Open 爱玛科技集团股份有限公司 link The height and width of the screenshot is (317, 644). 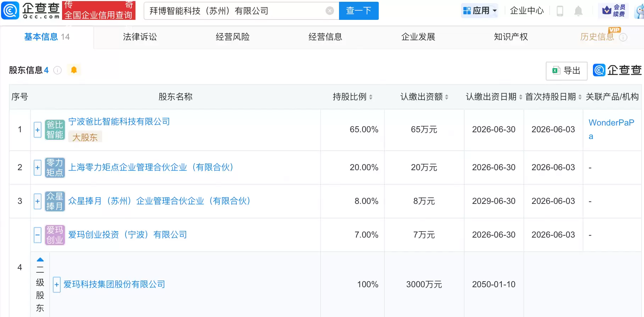click(114, 284)
